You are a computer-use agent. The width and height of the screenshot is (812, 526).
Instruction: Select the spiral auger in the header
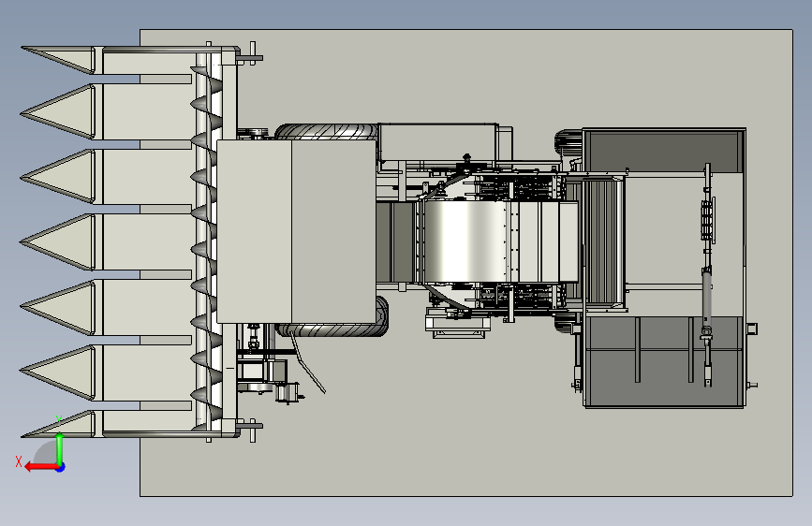pos(207,247)
